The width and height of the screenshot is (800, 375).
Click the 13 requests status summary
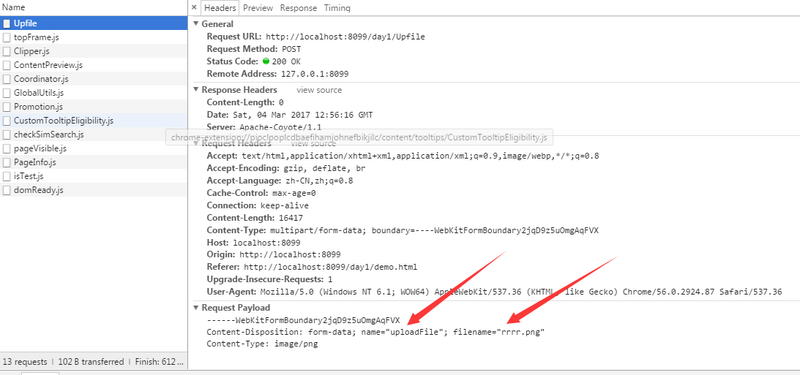pos(24,362)
